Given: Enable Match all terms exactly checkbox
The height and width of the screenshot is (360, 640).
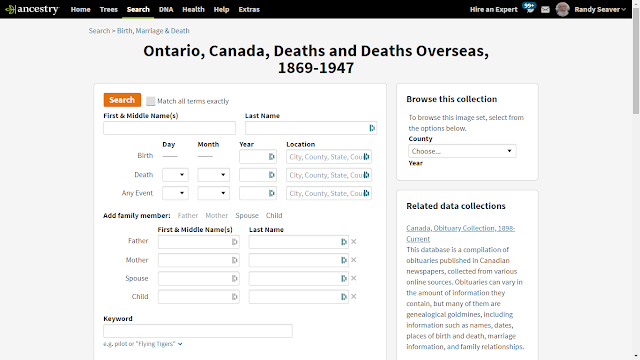Looking at the screenshot, I should point(151,101).
